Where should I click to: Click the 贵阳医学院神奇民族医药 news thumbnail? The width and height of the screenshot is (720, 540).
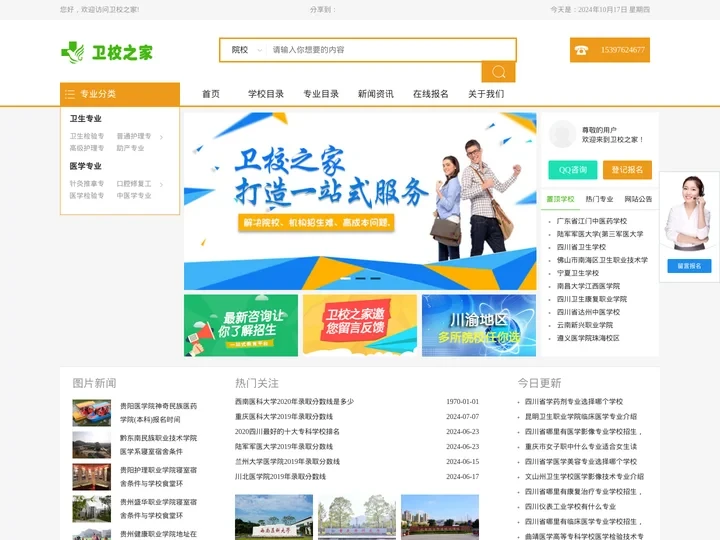[x=91, y=413]
